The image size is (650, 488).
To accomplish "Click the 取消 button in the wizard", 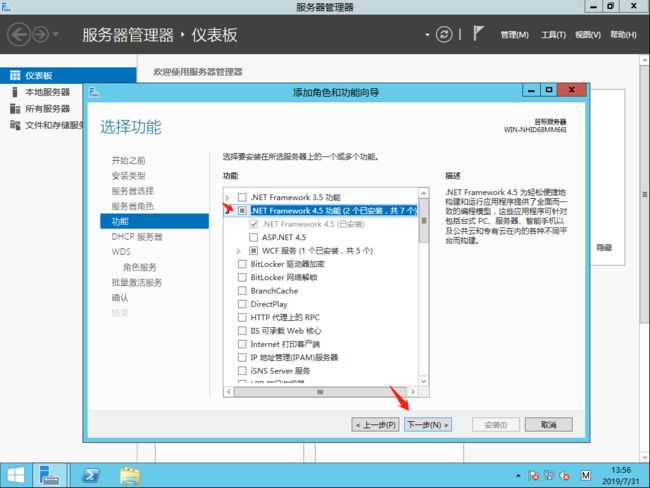I will pos(549,425).
